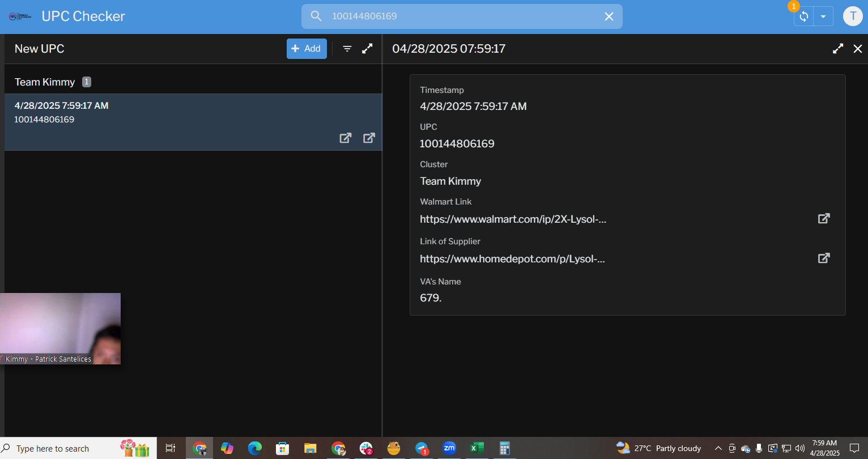This screenshot has width=868, height=459.
Task: Click the Cluster value Team Kimmy
Action: 450,181
